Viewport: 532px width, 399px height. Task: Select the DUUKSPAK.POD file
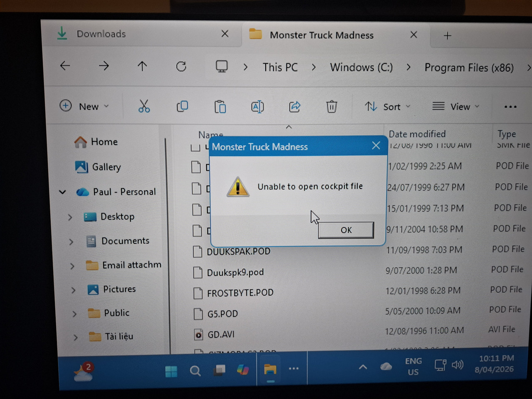tap(238, 251)
